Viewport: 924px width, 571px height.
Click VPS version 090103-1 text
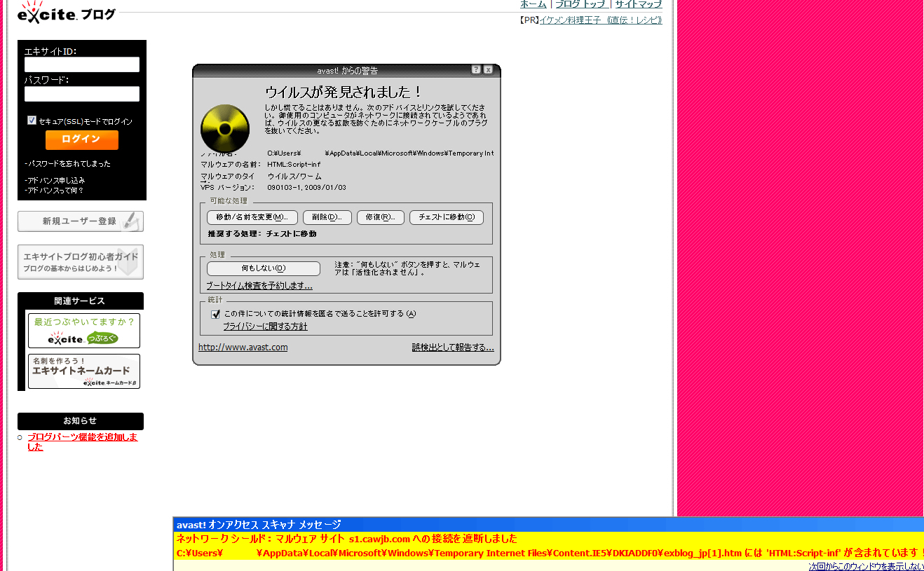(306, 188)
